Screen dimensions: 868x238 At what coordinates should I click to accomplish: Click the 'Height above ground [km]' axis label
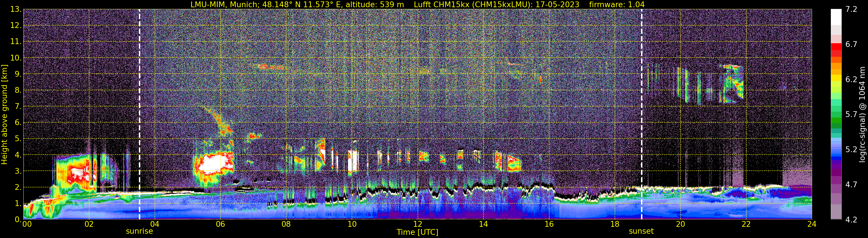pyautogui.click(x=4, y=115)
